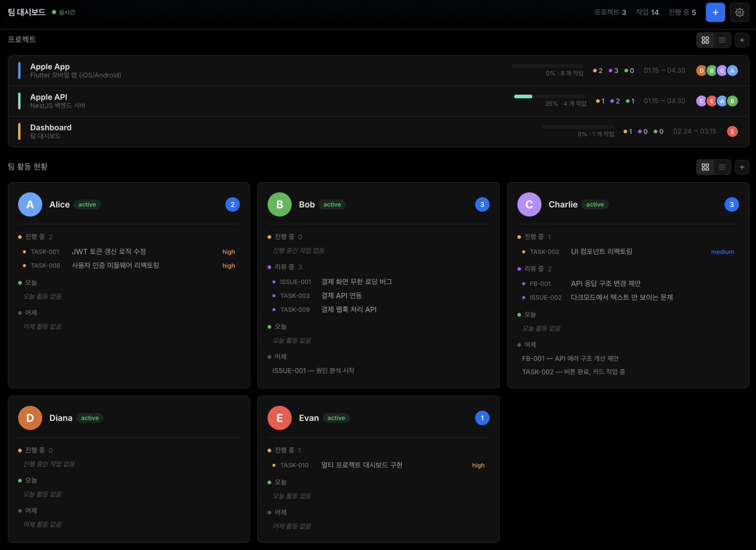
Task: Click Bob's task count badge 3
Action: [482, 205]
